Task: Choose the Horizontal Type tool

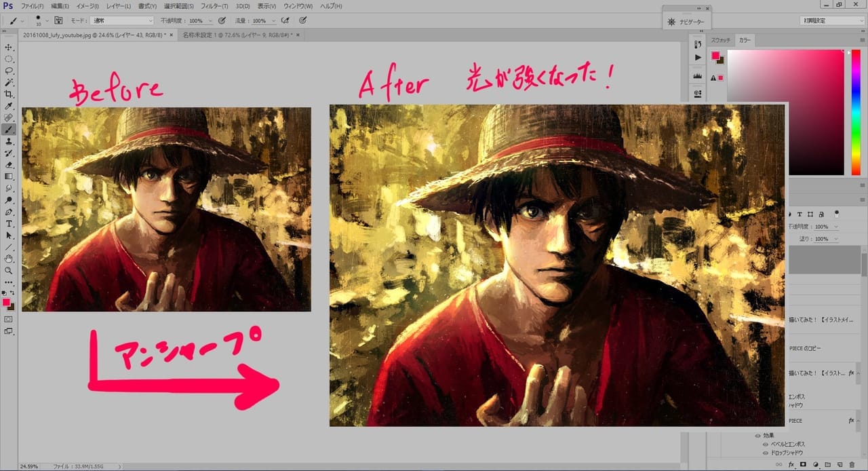Action: 9,223
